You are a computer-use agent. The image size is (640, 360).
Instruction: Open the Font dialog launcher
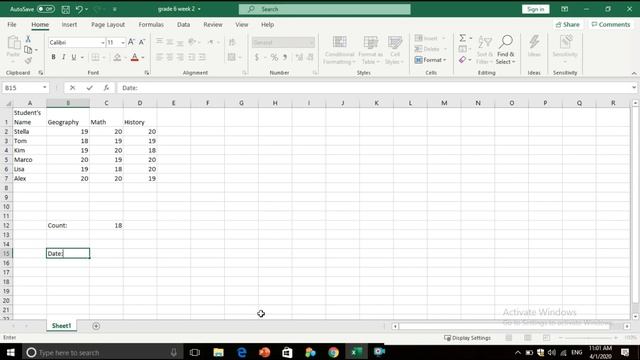pos(147,73)
